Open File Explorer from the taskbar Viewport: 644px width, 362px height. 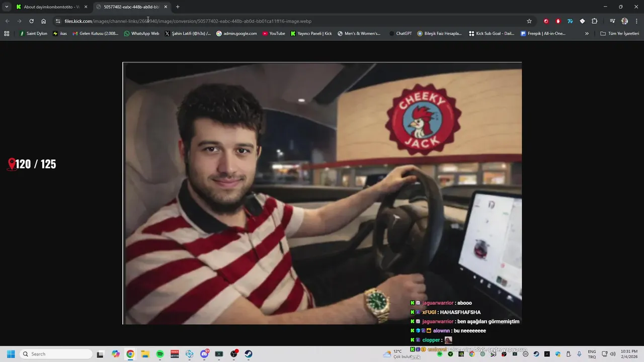tap(145, 354)
